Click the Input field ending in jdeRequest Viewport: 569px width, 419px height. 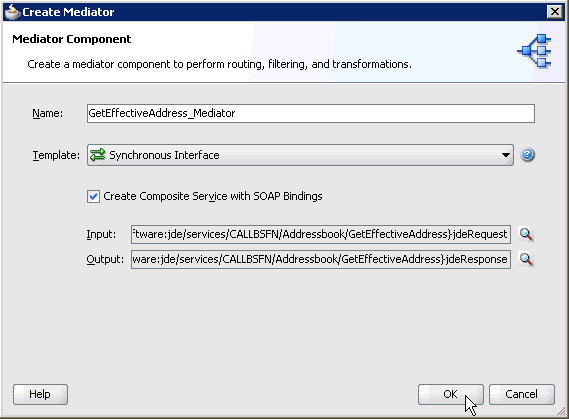(x=321, y=234)
